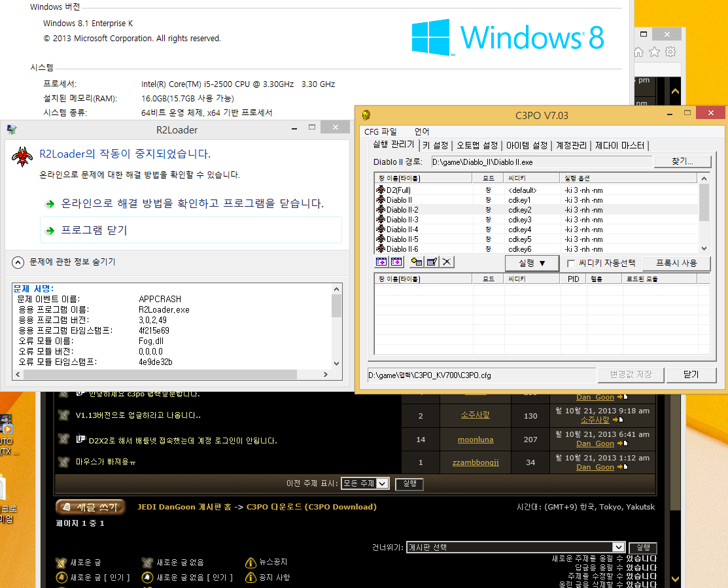This screenshot has height=588, width=728.
Task: Open thread D2X2로 해서 배틀넷 접속했는데
Action: [183, 440]
